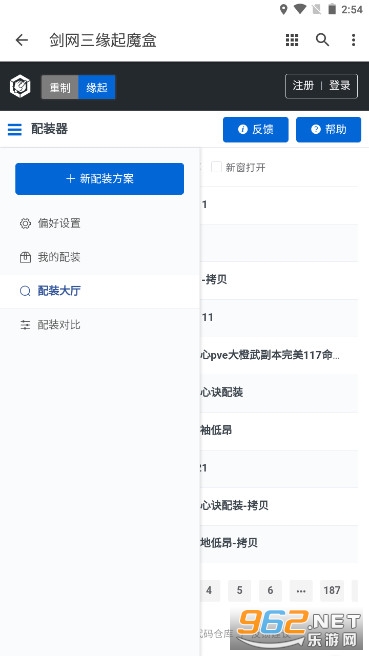Check the 新窗打开 checkbox
This screenshot has width=369, height=656.
pyautogui.click(x=216, y=167)
